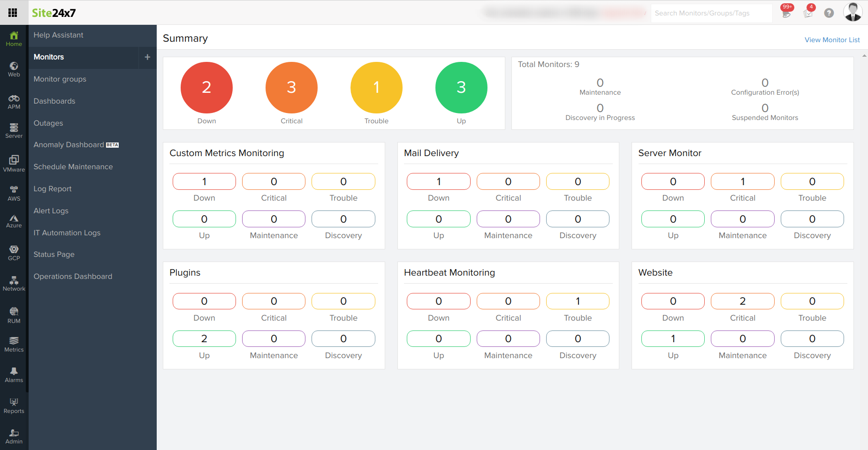This screenshot has width=868, height=450.
Task: Open the Alarms bell icon
Action: pos(14,375)
